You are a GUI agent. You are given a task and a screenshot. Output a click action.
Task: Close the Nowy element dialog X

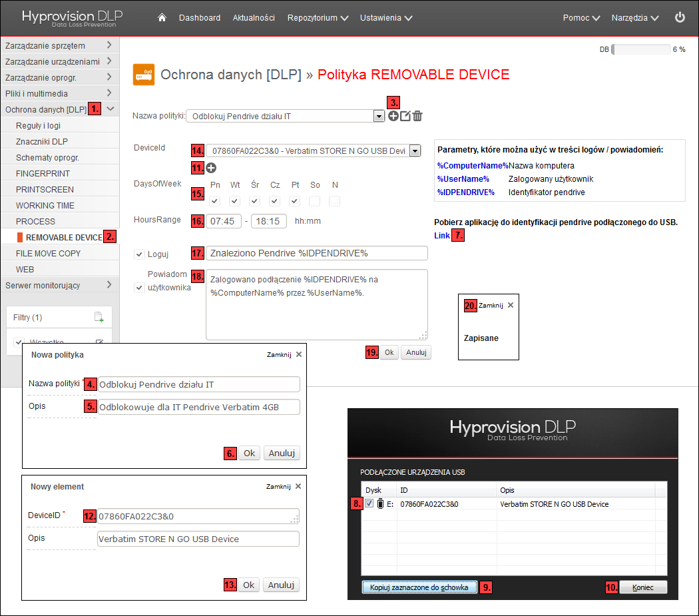pos(298,486)
